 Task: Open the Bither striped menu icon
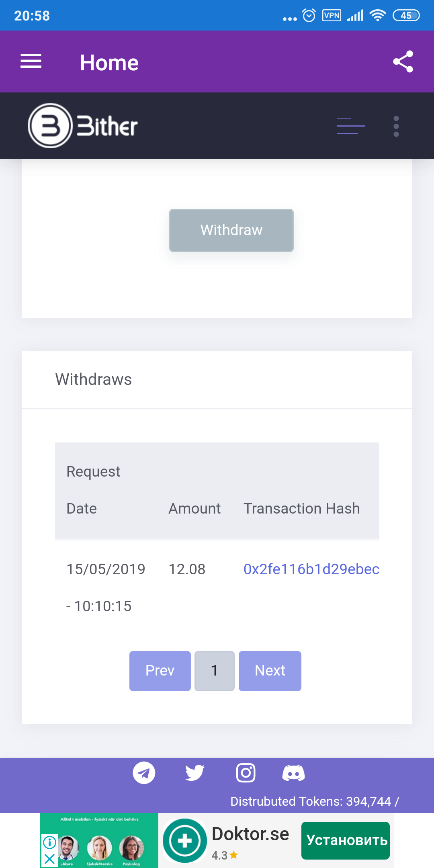351,126
